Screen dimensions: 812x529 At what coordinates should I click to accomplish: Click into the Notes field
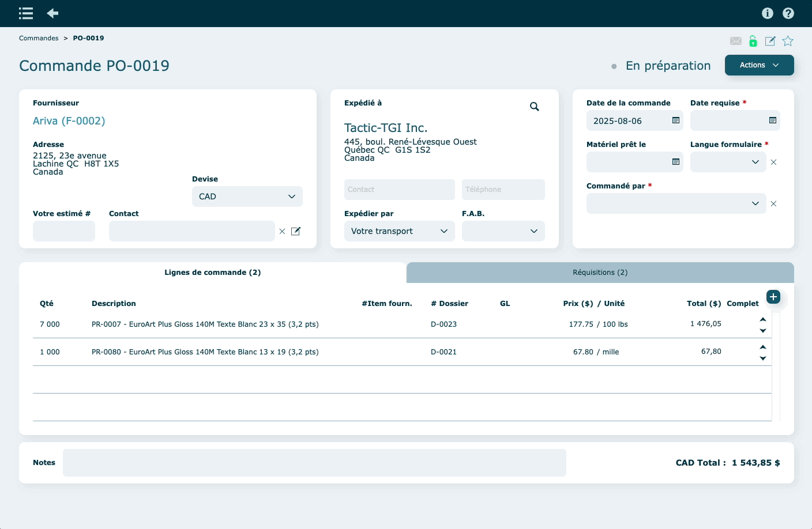click(x=314, y=463)
